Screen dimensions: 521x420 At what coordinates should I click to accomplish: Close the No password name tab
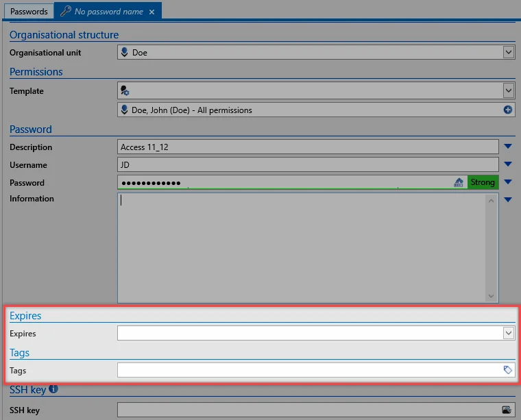[152, 12]
